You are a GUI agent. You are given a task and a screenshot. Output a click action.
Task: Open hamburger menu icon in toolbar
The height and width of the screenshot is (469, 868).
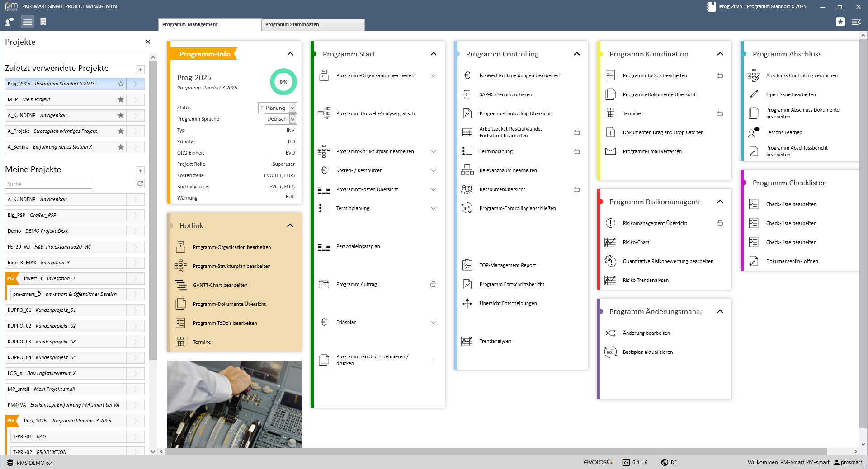tap(28, 22)
